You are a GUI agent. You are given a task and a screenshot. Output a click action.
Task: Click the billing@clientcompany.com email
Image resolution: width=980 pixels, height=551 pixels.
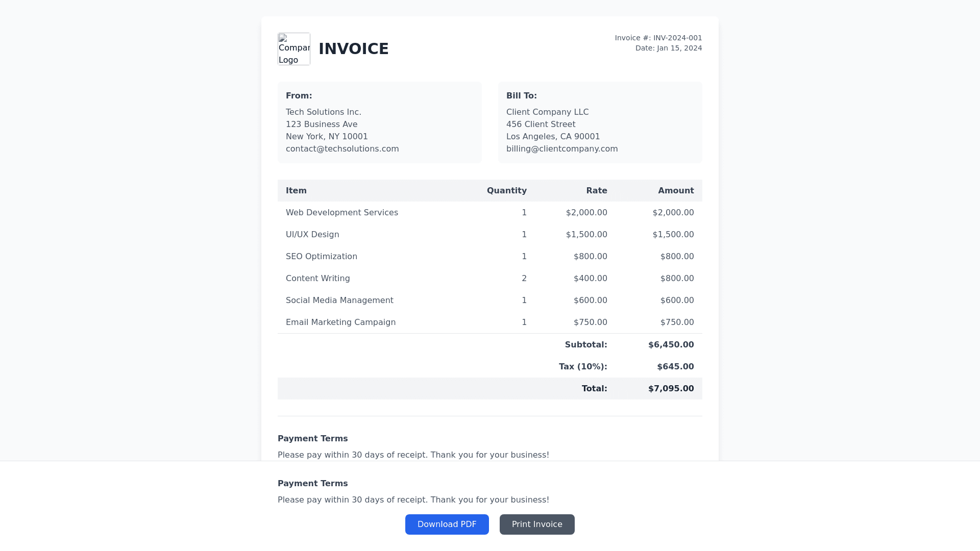pos(561,149)
